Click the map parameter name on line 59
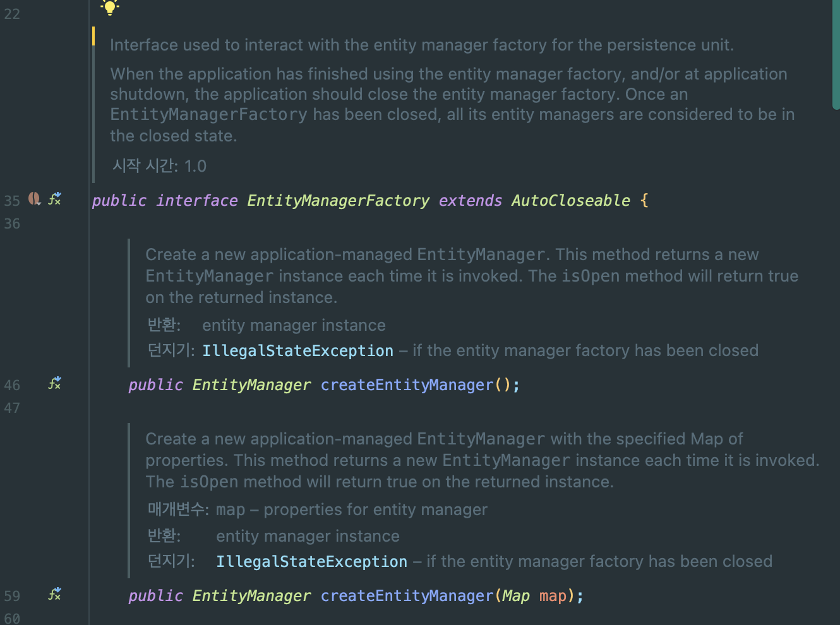The width and height of the screenshot is (840, 625). pyautogui.click(x=553, y=596)
